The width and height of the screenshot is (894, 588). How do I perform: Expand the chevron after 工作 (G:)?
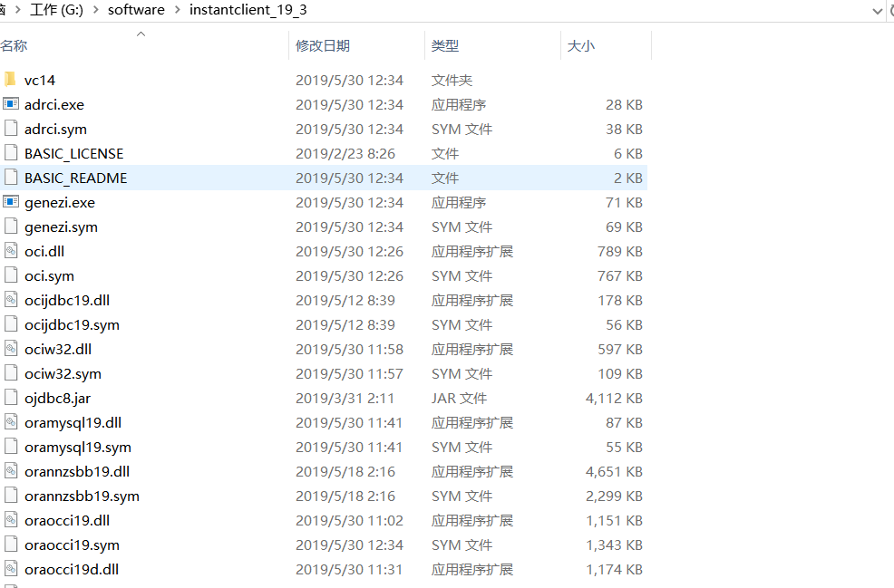[x=95, y=10]
